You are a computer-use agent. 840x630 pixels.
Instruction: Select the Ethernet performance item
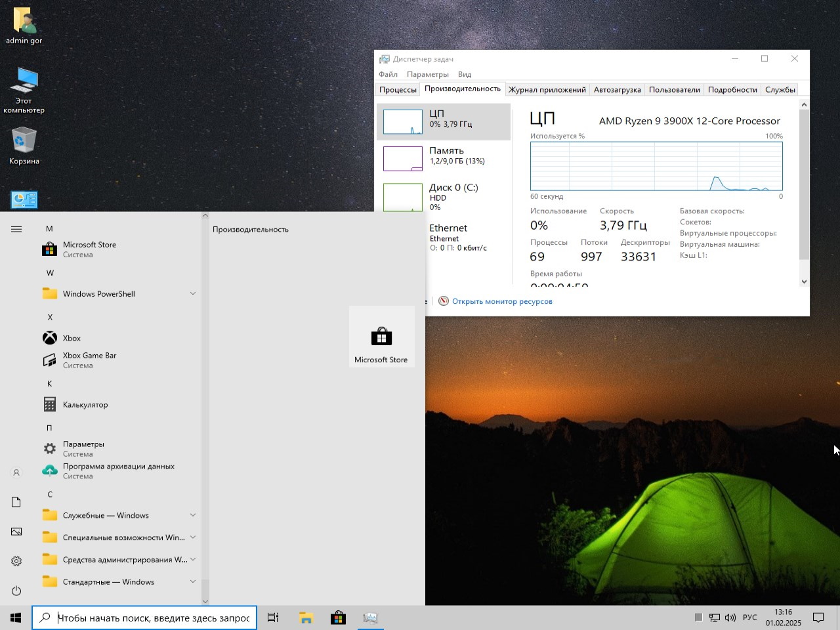(x=459, y=238)
